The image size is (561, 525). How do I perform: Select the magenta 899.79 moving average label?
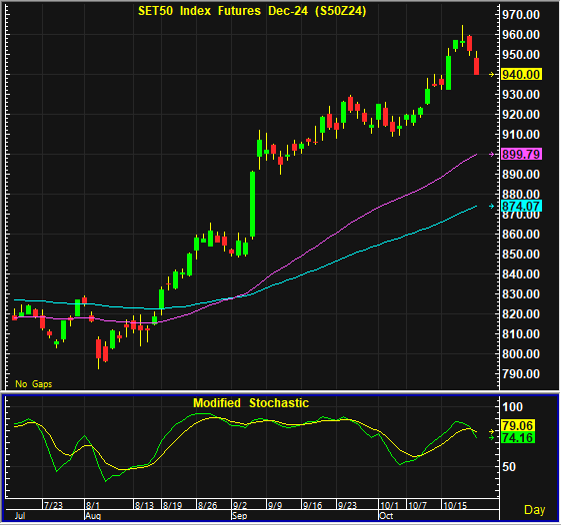point(521,154)
